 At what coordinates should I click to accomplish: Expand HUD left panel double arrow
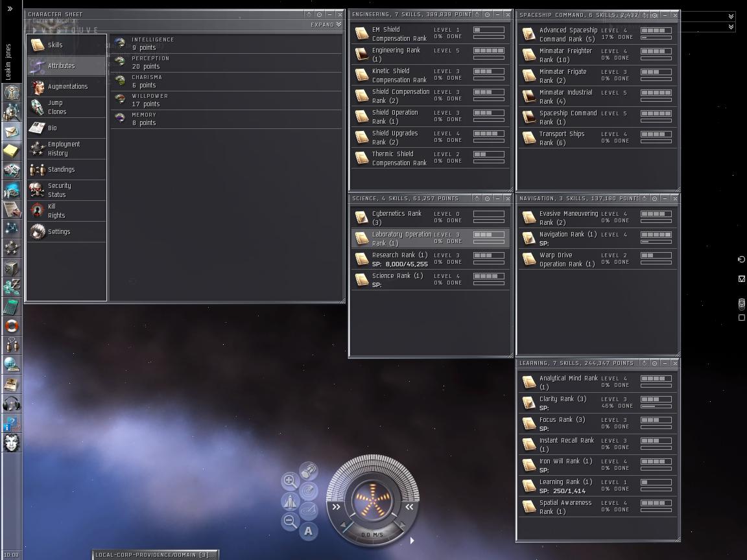click(x=337, y=507)
